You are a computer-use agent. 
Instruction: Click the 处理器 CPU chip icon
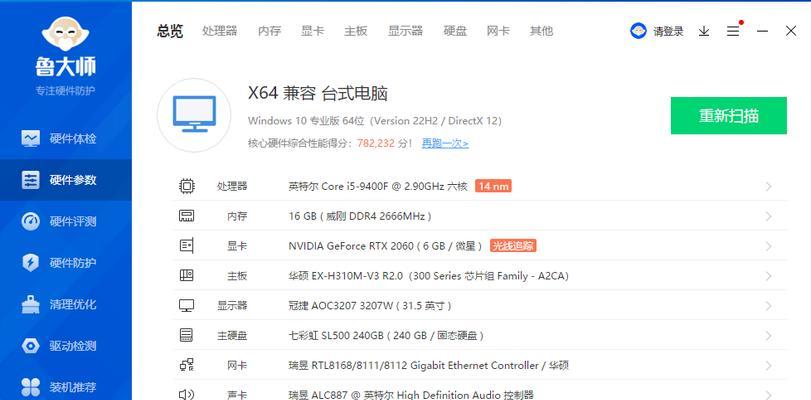pyautogui.click(x=186, y=186)
